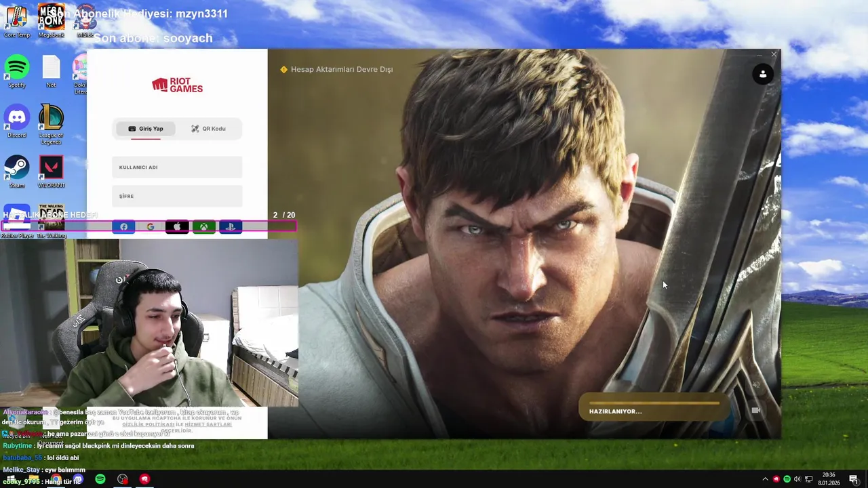The width and height of the screenshot is (868, 488).
Task: Open MiSide desktop shortcut
Action: tap(85, 21)
